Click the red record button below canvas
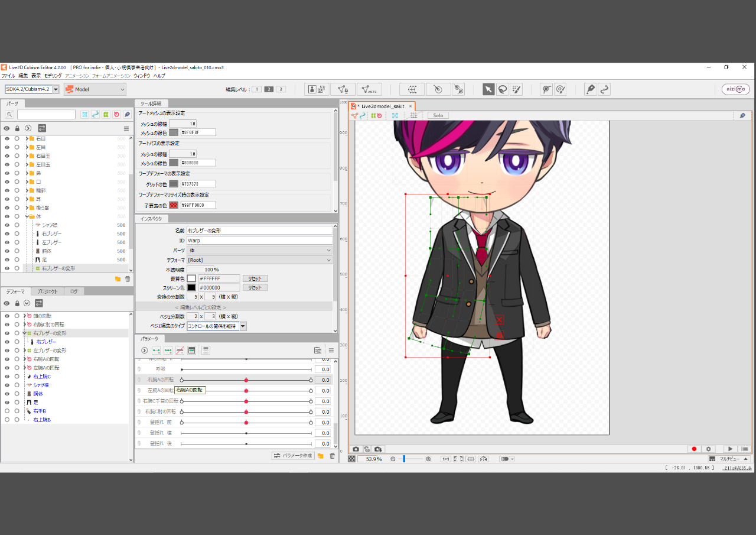Image resolution: width=756 pixels, height=535 pixels. pyautogui.click(x=695, y=449)
